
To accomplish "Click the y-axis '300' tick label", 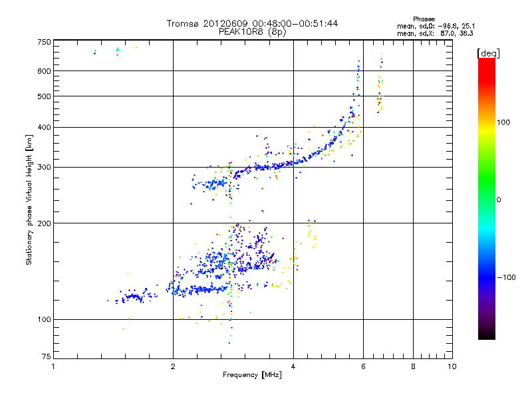I will 44,167.
